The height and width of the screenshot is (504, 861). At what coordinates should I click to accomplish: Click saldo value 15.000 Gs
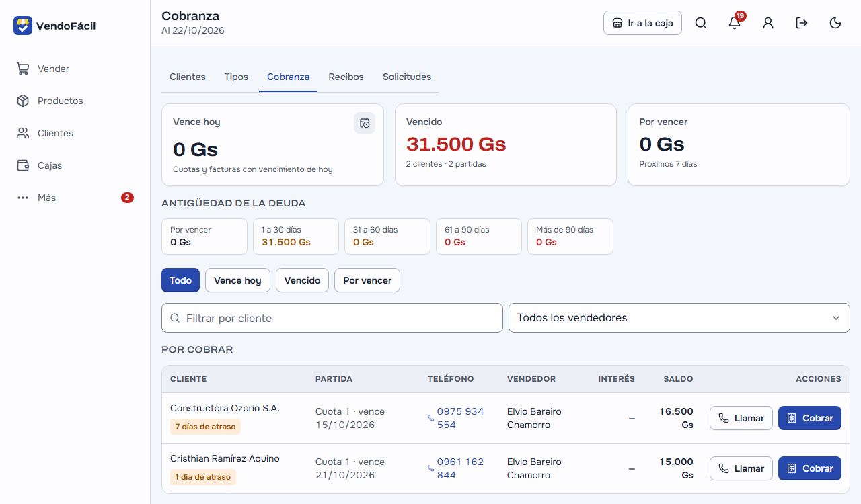(x=676, y=468)
